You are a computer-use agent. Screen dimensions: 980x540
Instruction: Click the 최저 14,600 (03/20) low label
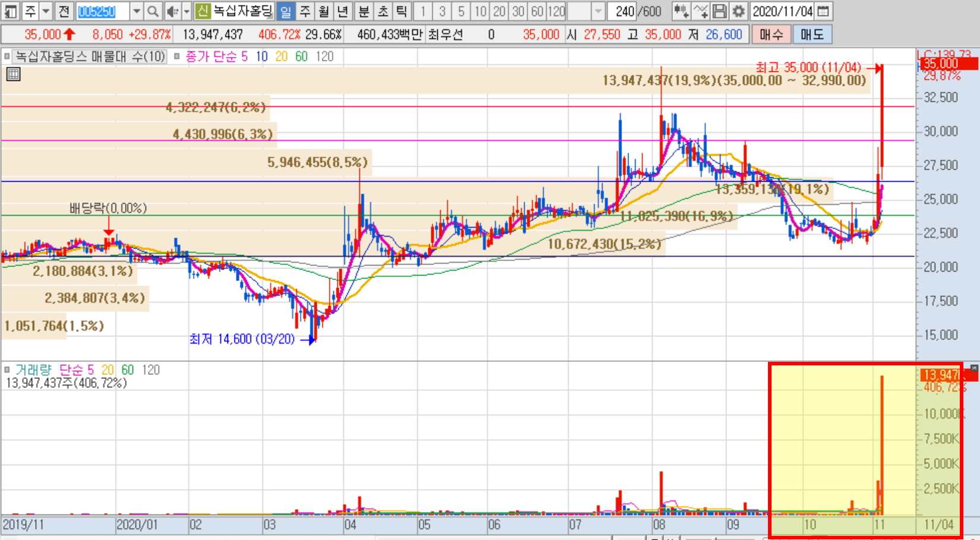pyautogui.click(x=242, y=339)
